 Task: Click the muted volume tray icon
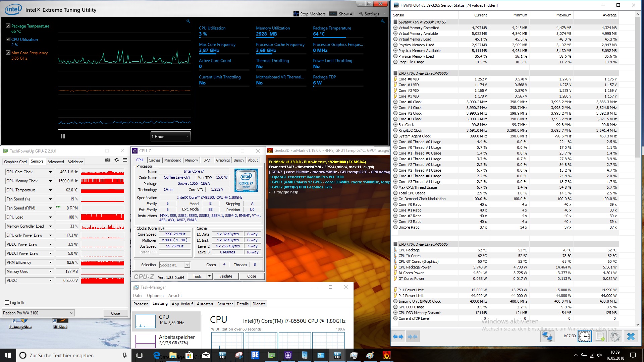(x=600, y=355)
